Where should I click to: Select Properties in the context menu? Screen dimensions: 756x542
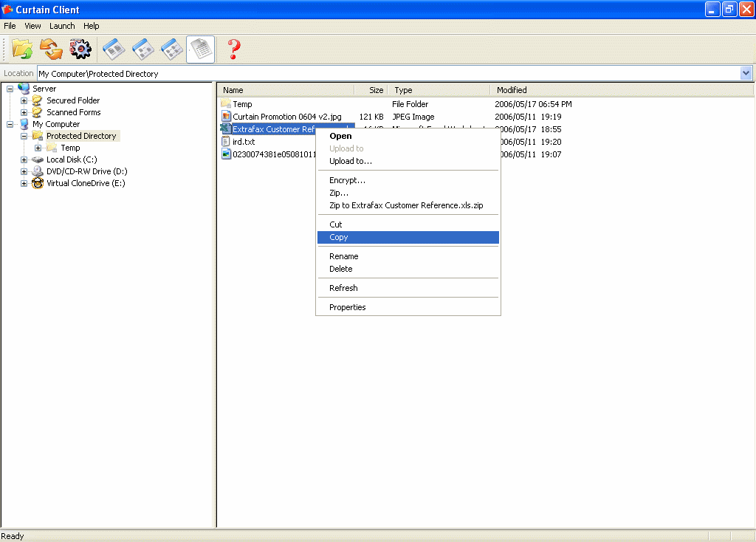pyautogui.click(x=347, y=307)
